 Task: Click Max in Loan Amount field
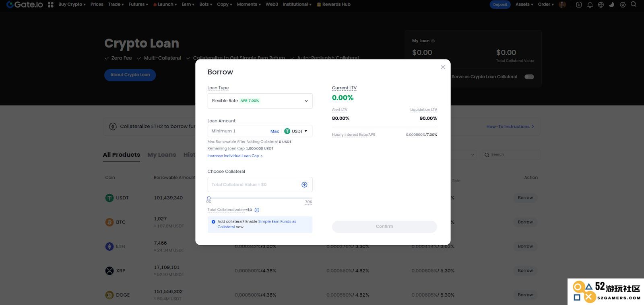pyautogui.click(x=275, y=131)
